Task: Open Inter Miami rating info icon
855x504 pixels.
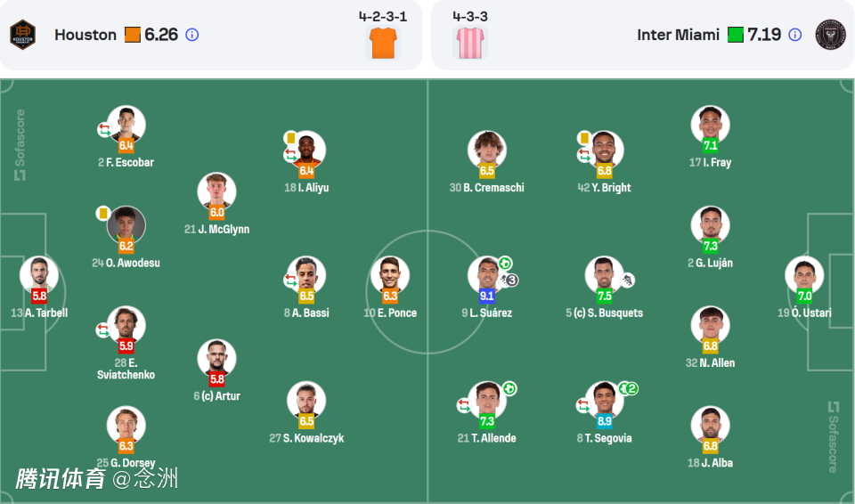Action: (795, 35)
